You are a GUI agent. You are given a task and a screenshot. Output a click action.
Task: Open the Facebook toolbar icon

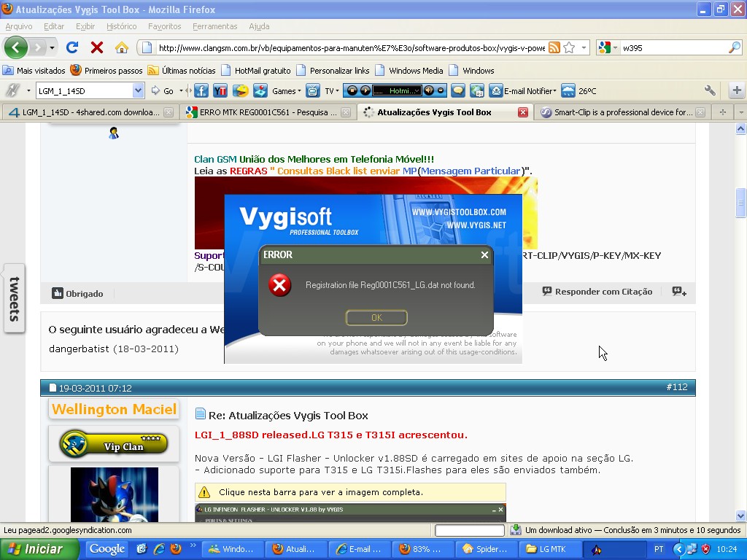[201, 90]
